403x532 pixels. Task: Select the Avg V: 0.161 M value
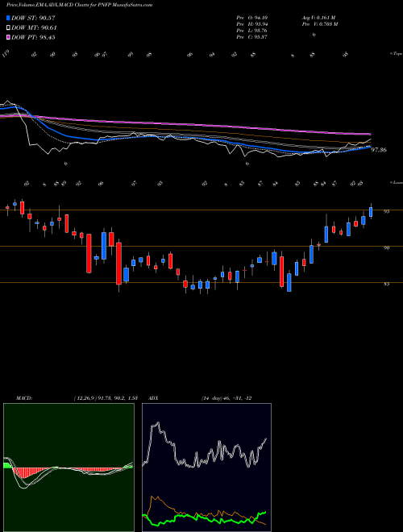tap(318, 17)
